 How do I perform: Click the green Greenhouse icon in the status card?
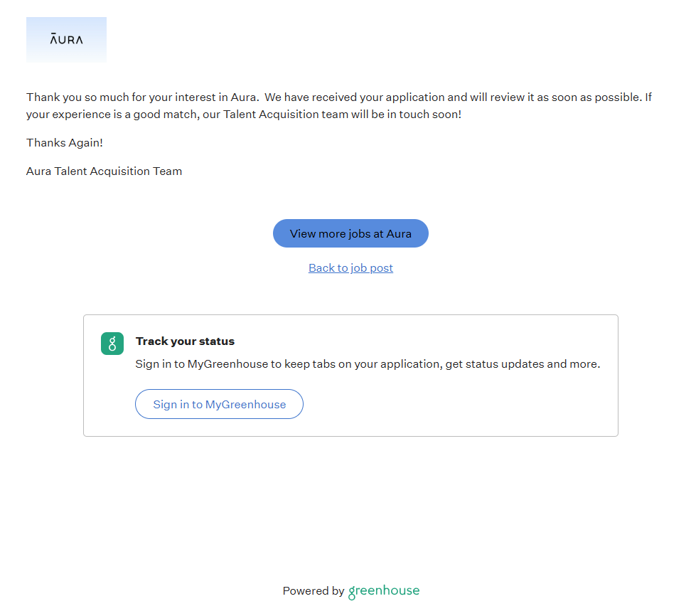click(112, 344)
